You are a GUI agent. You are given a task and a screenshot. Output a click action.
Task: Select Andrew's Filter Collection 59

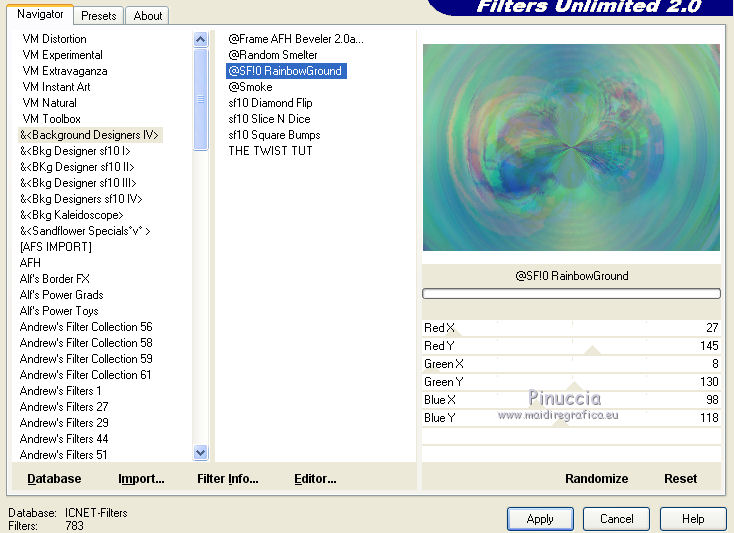(86, 359)
